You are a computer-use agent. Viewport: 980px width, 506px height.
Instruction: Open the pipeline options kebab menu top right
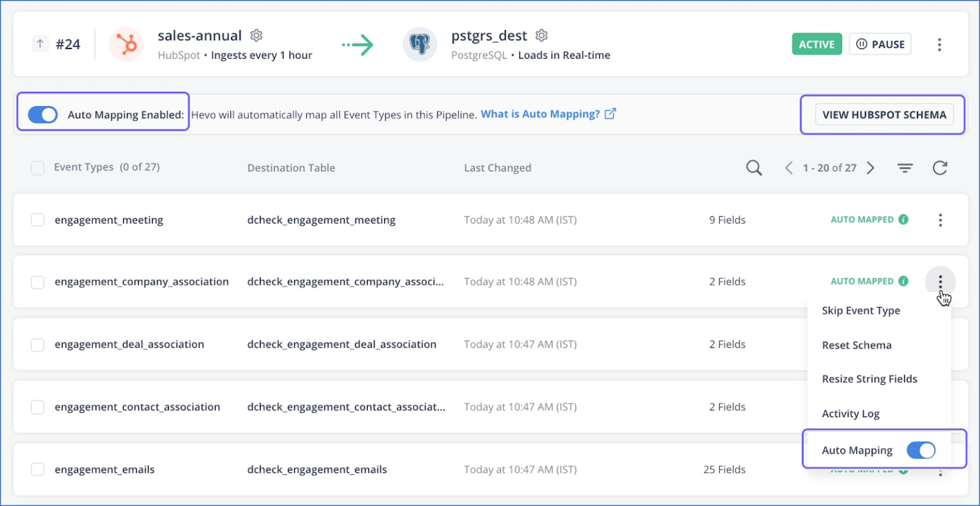[940, 44]
